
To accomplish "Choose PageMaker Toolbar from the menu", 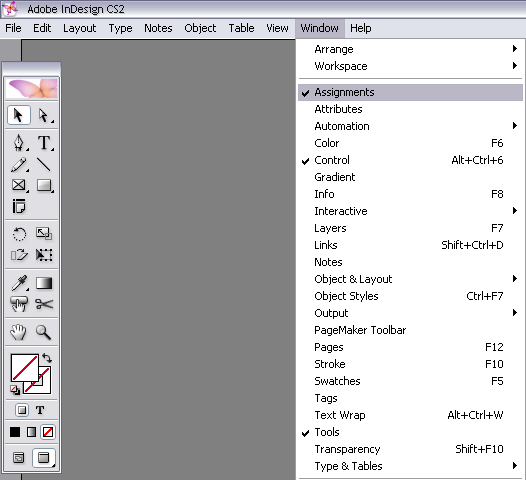I will click(x=410, y=330).
